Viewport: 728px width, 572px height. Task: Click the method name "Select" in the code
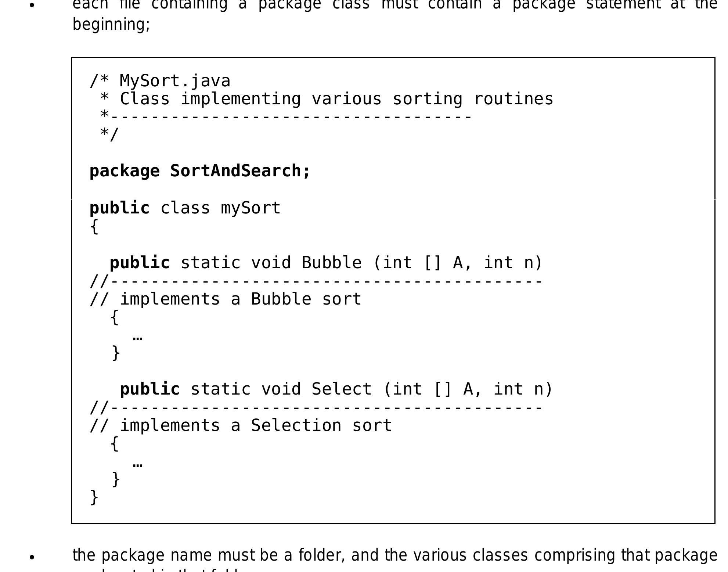tap(342, 389)
